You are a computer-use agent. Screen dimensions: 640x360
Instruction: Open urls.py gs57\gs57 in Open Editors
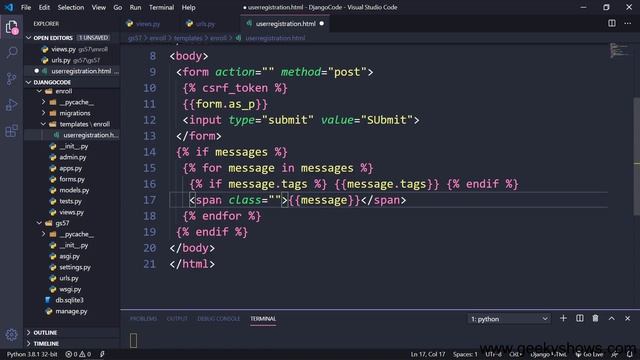72,60
